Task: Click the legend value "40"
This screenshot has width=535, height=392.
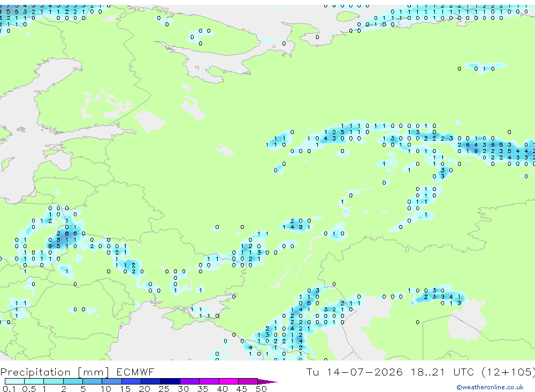Action: [x=222, y=389]
